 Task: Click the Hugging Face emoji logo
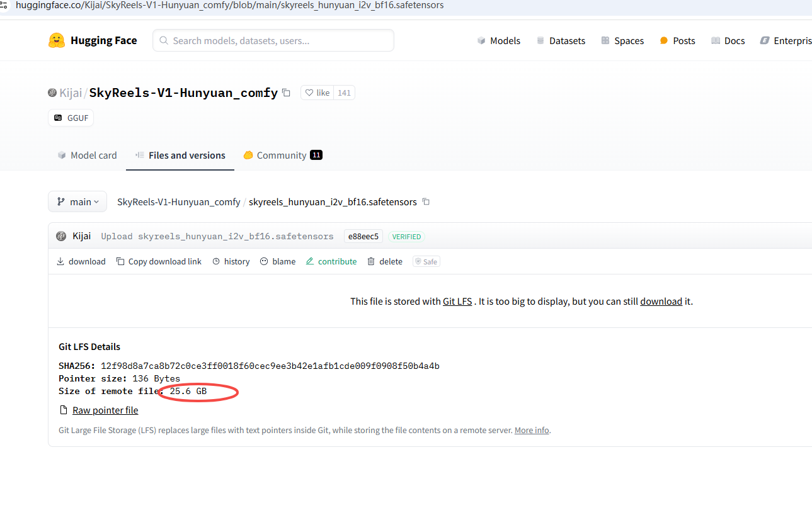(x=57, y=40)
